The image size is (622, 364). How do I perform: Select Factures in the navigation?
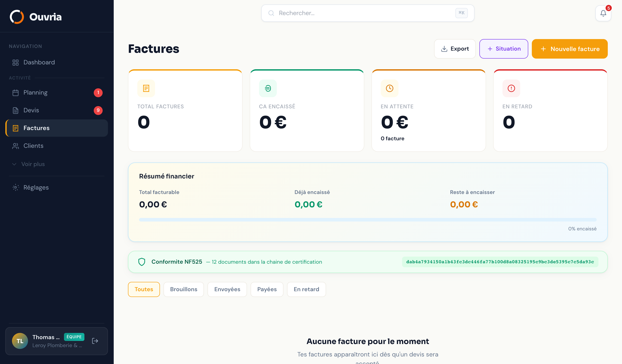56,128
